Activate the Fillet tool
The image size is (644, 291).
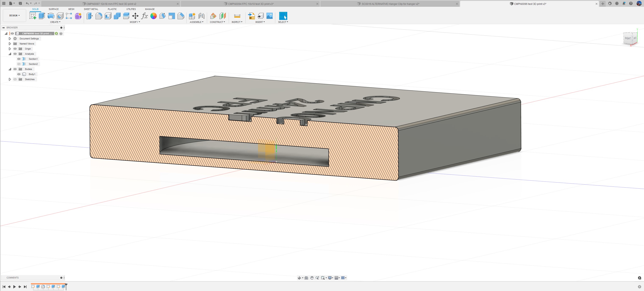(99, 16)
